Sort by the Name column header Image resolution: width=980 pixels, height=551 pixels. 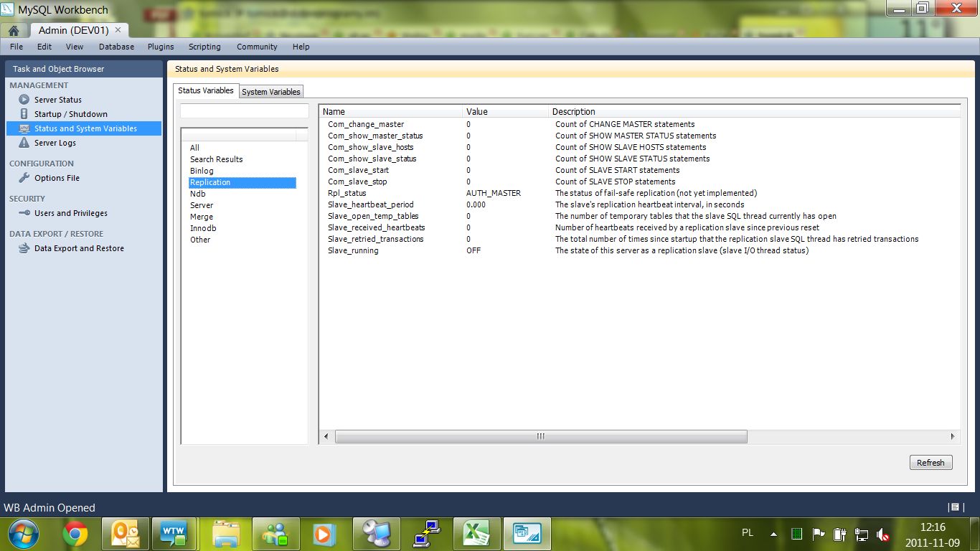pyautogui.click(x=391, y=111)
